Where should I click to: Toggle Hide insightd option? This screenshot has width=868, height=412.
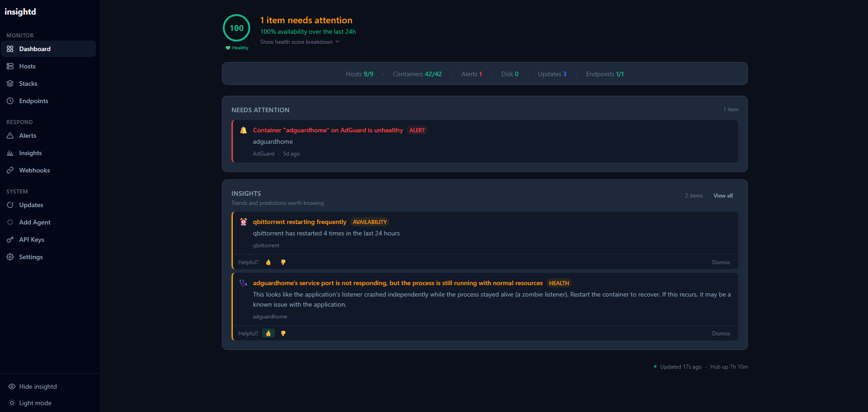click(38, 386)
